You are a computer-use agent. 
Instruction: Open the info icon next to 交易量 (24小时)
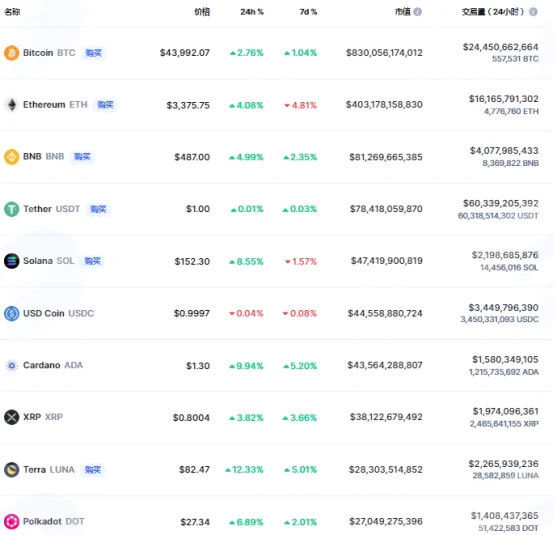tap(533, 12)
